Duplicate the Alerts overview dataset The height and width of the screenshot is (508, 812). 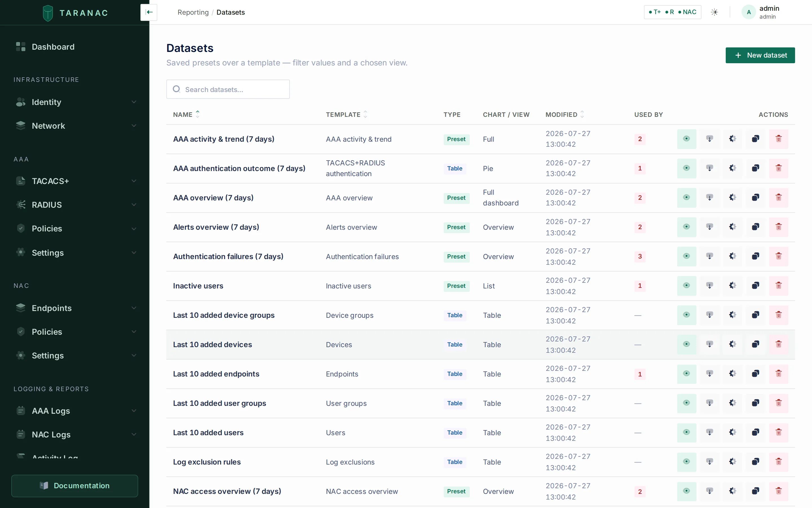point(756,227)
